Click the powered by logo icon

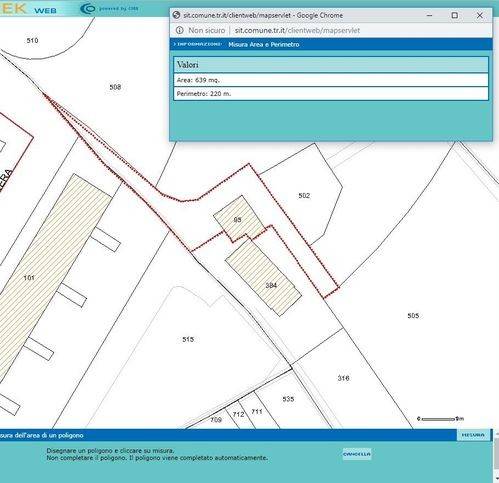point(88,8)
